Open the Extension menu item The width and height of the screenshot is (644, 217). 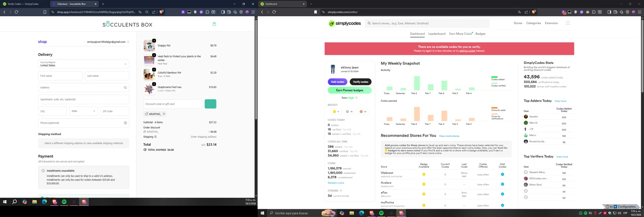551,23
